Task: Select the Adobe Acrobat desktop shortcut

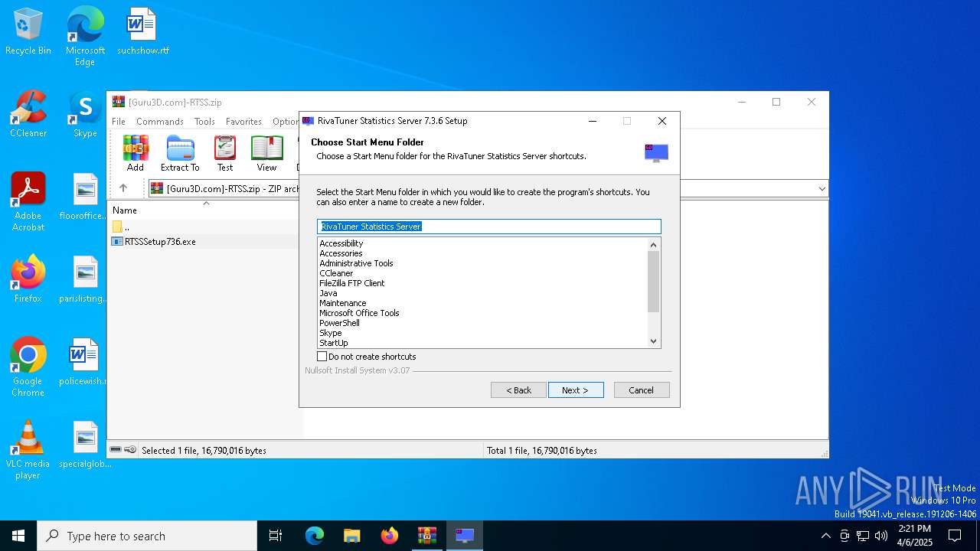Action: click(28, 201)
